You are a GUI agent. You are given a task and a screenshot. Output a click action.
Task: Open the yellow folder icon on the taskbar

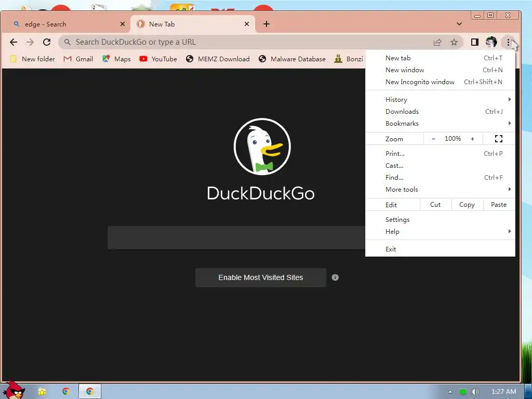42,392
